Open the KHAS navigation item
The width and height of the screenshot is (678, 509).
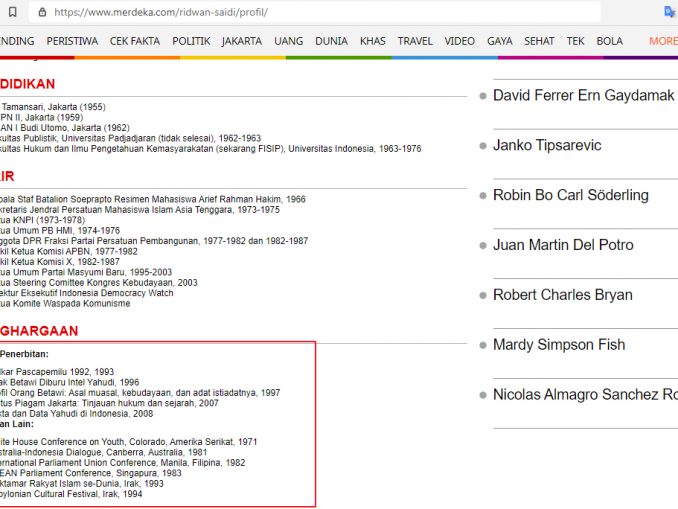click(373, 41)
